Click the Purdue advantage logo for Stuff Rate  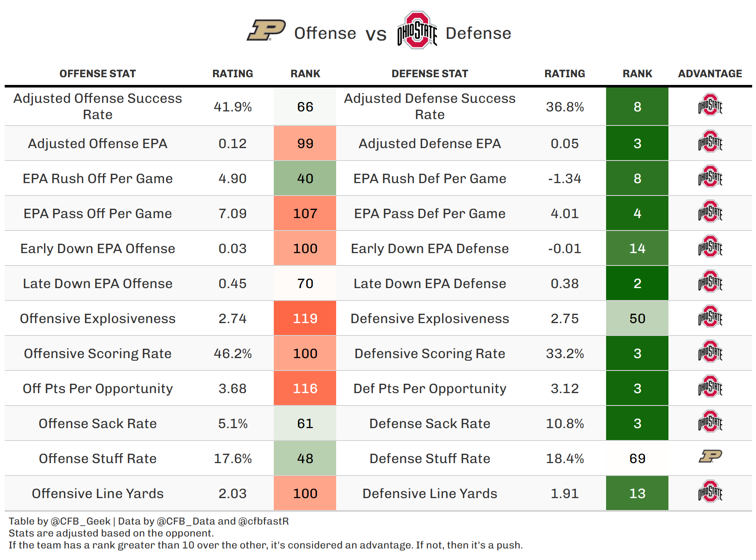pos(710,456)
